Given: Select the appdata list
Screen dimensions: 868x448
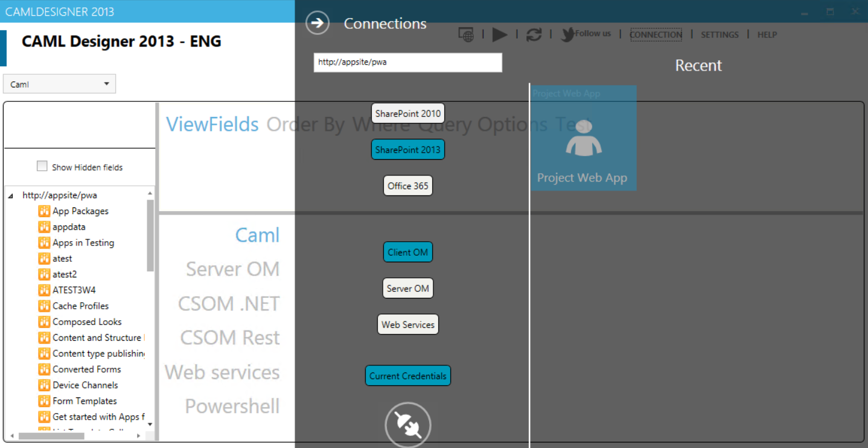Looking at the screenshot, I should pyautogui.click(x=69, y=227).
